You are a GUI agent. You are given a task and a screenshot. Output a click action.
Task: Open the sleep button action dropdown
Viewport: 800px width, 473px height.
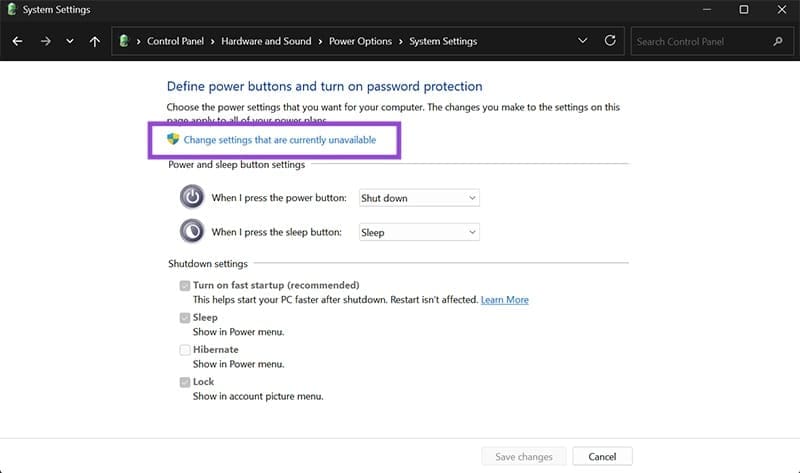click(419, 232)
